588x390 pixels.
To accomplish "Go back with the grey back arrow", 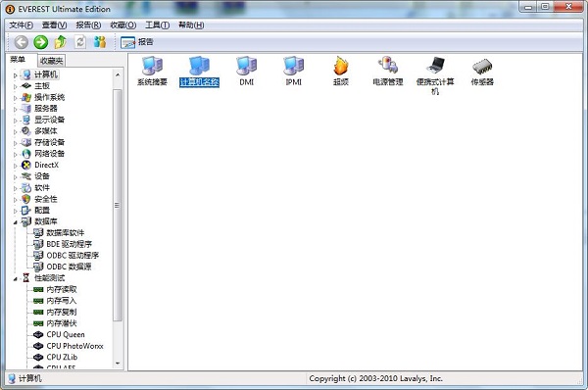I will (21, 42).
